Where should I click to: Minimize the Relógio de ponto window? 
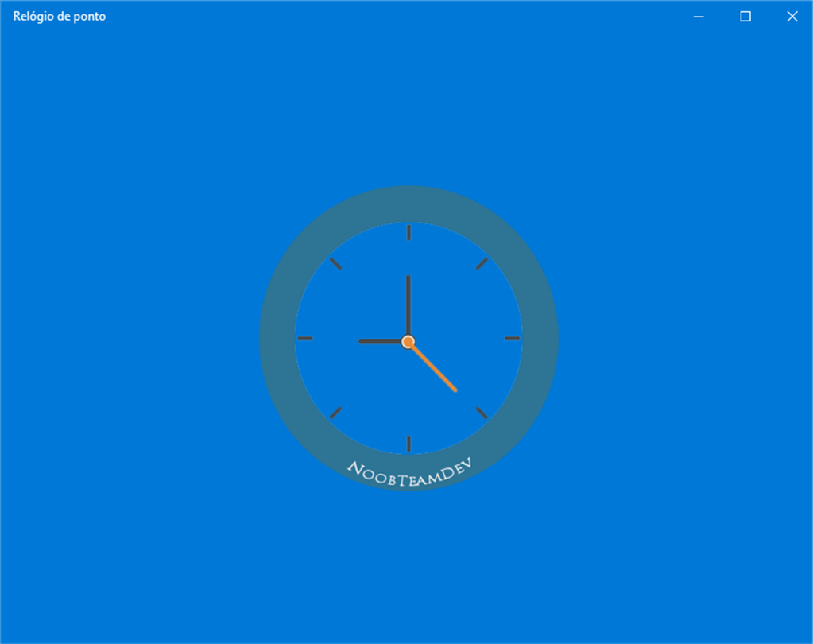pos(699,17)
